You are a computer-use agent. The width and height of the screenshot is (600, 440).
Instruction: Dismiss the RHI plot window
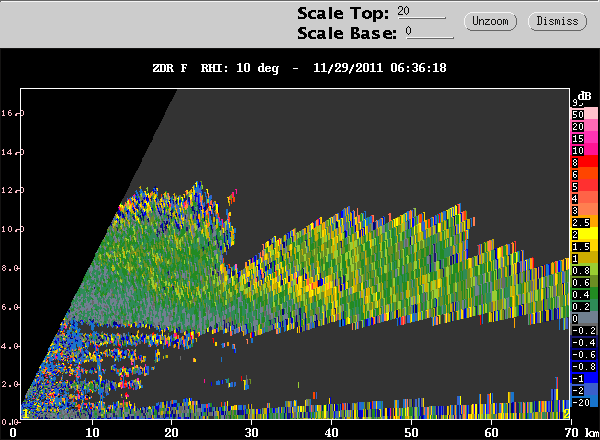(x=557, y=21)
